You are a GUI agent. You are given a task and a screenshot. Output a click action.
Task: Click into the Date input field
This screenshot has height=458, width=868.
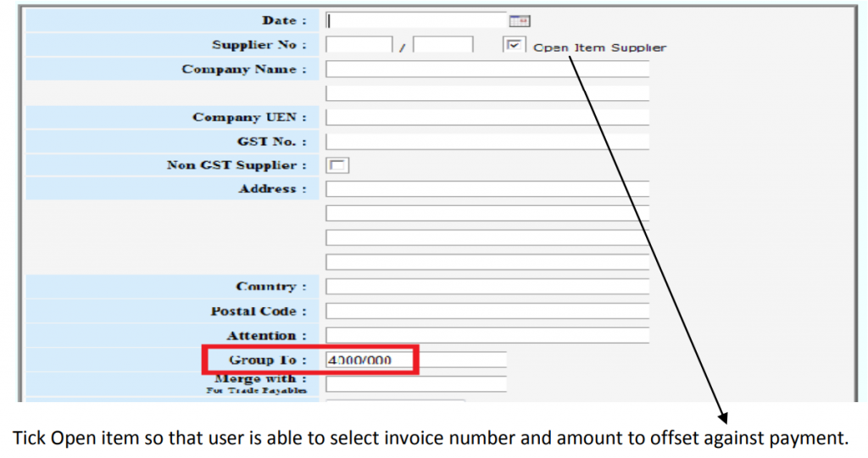tap(415, 20)
